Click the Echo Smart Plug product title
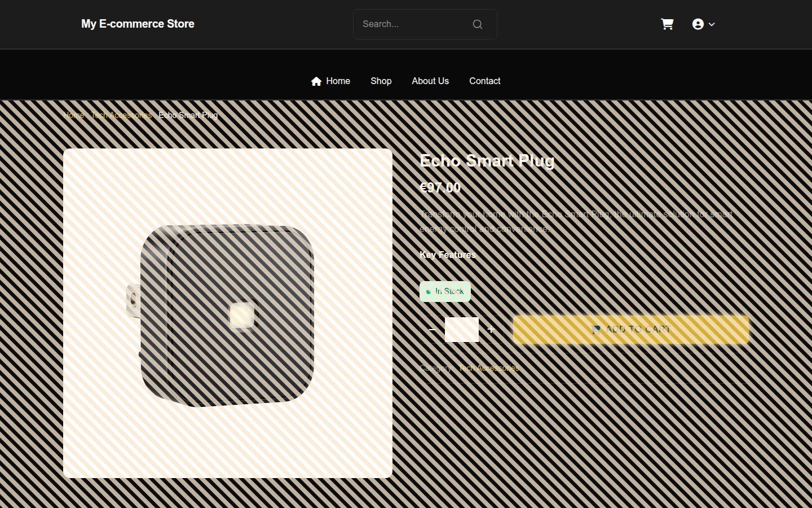812x508 pixels. tap(487, 161)
